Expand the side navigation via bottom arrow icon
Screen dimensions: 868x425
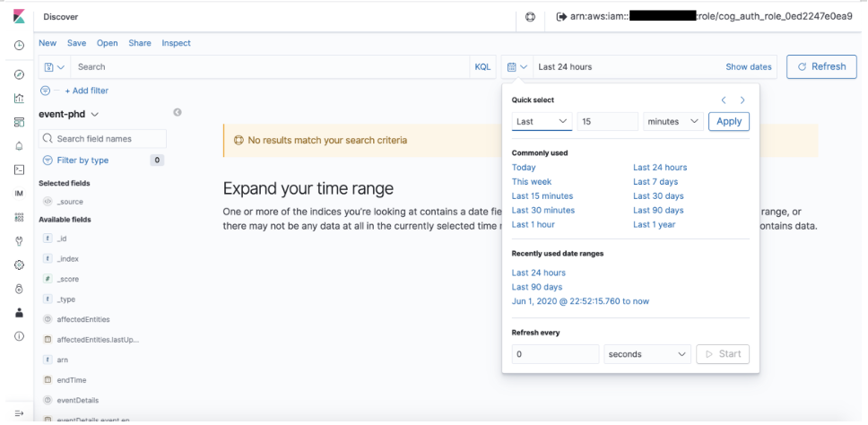19,413
